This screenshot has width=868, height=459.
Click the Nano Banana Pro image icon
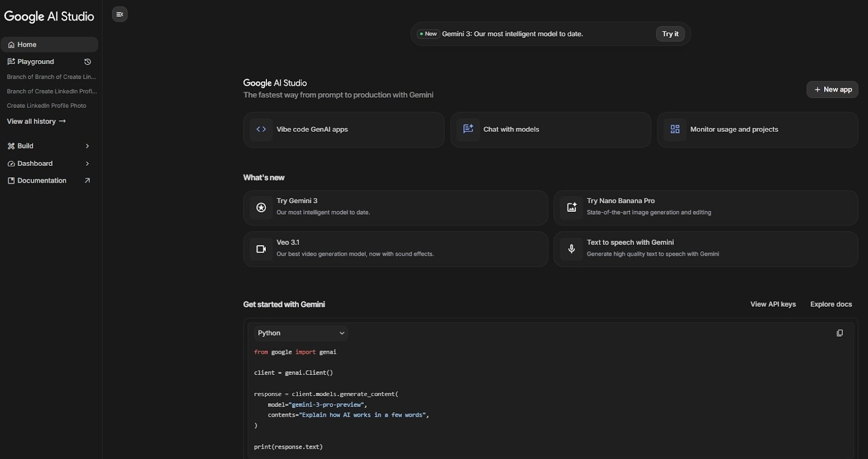[x=571, y=208]
